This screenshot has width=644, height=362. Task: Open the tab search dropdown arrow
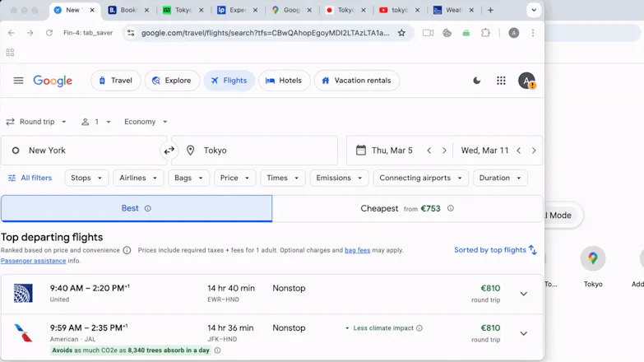coord(534,10)
